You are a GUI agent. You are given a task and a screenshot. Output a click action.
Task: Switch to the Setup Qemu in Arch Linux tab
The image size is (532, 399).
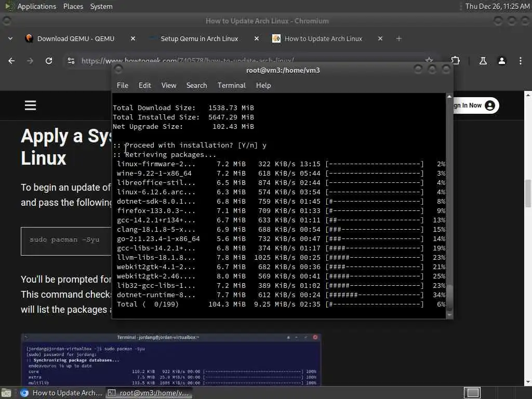coord(199,38)
